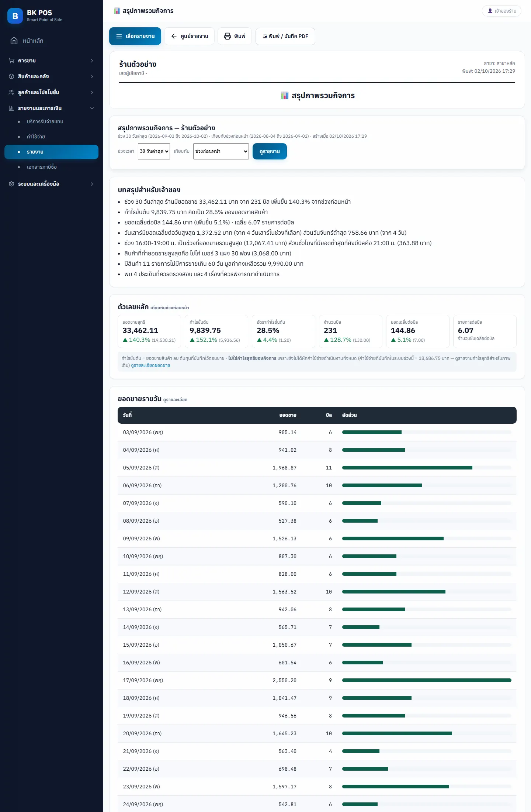
Task: Follow the ดูรายละเอียดยอดขาย link
Action: tap(150, 365)
